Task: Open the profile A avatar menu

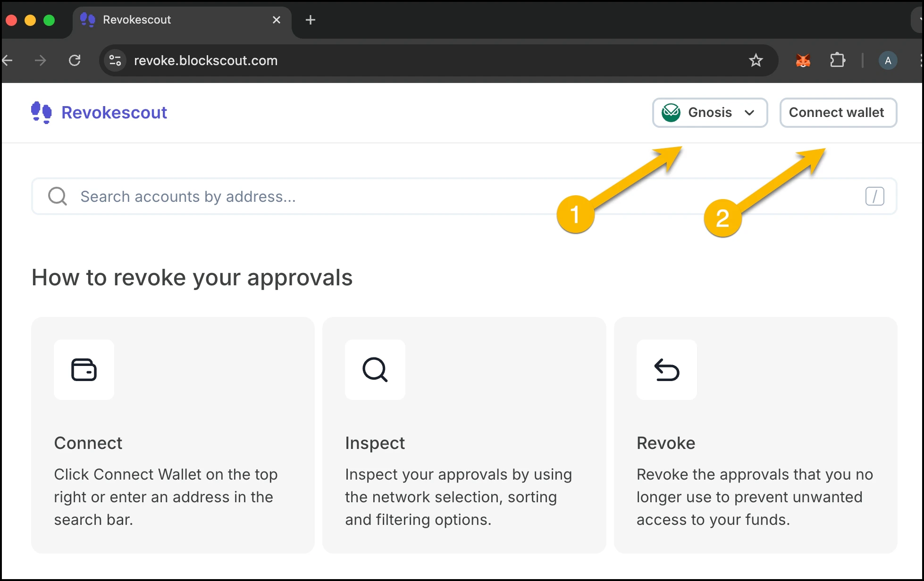Action: [x=888, y=60]
